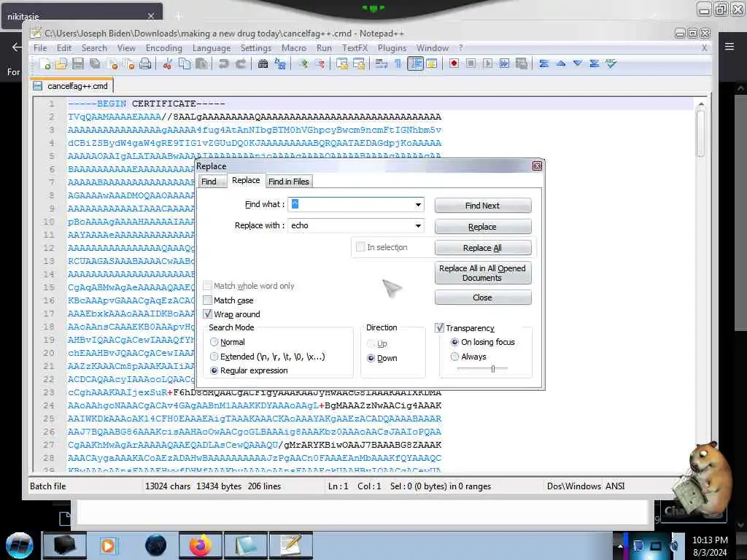
Task: Click the Zoom In toolbar icon
Action: [x=303, y=64]
